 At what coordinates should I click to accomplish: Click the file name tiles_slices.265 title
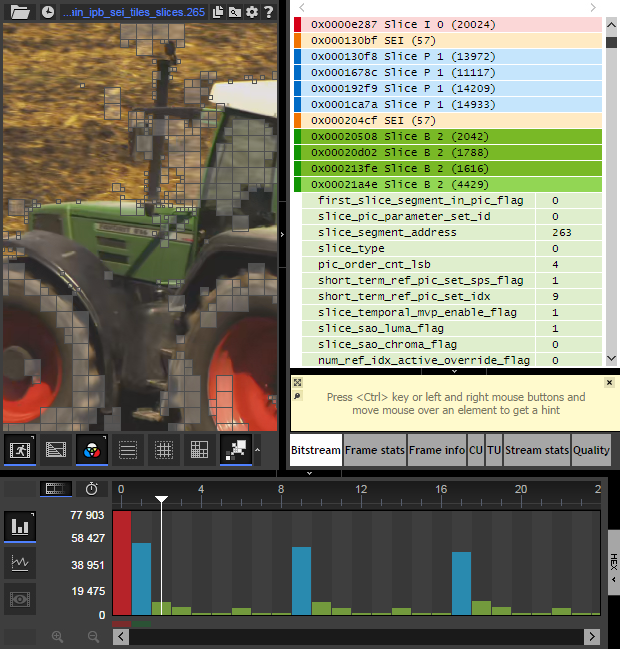134,12
